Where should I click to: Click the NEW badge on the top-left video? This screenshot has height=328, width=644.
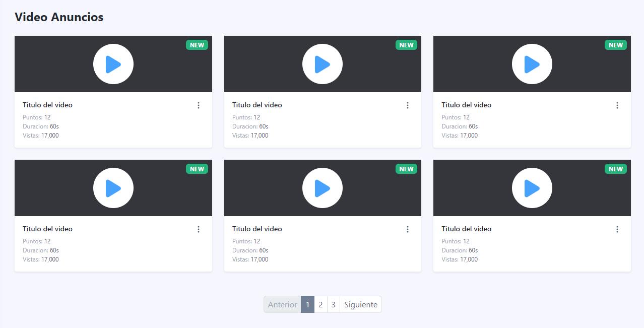[x=197, y=45]
